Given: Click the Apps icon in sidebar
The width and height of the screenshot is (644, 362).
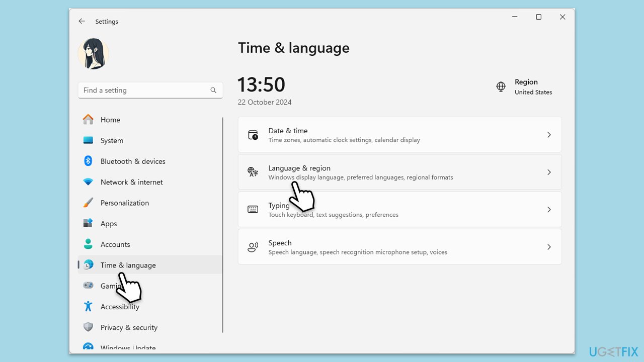Looking at the screenshot, I should pyautogui.click(x=88, y=223).
